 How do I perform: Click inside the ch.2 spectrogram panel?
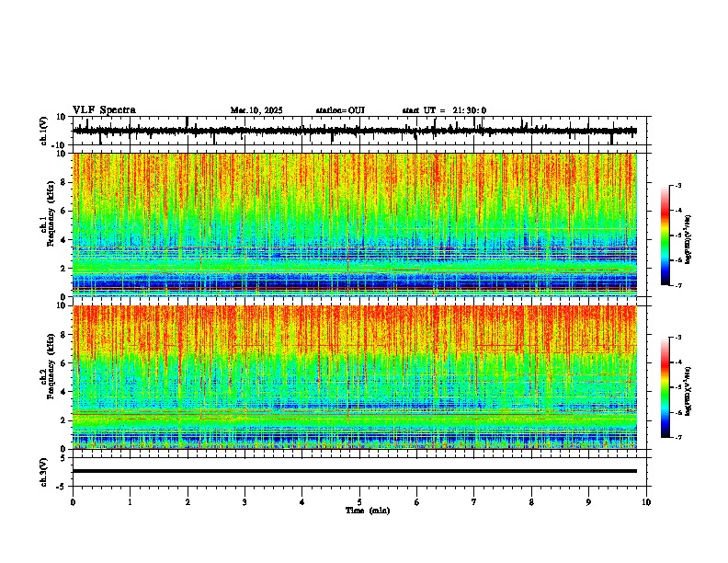(355, 377)
